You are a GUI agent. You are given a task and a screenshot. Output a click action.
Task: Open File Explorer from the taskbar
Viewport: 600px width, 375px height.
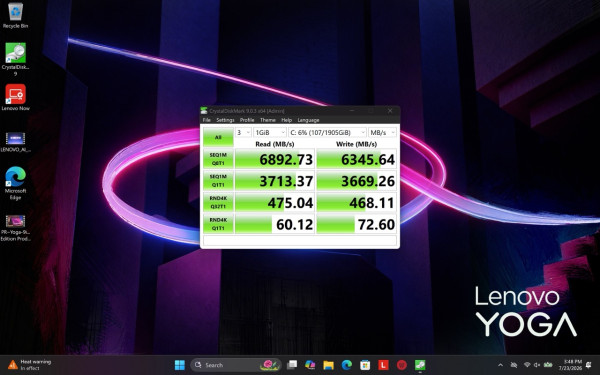[328, 365]
